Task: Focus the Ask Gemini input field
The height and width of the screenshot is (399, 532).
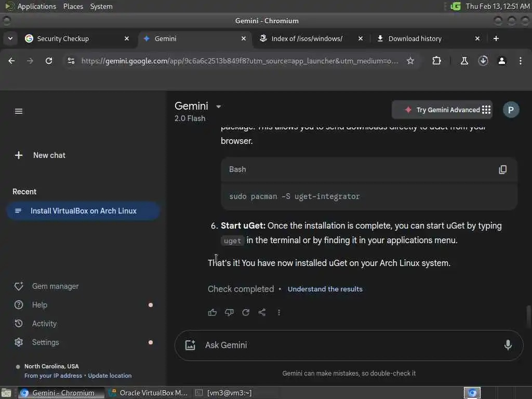Action: pos(349,345)
